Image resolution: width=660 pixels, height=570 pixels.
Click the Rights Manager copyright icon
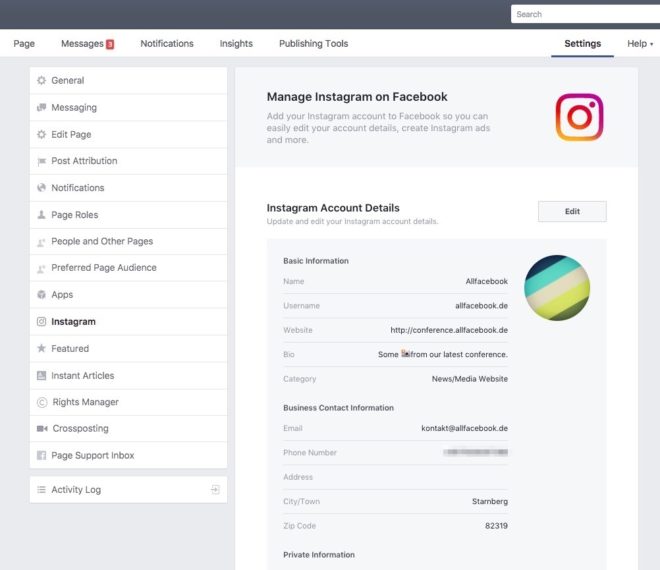pyautogui.click(x=42, y=402)
